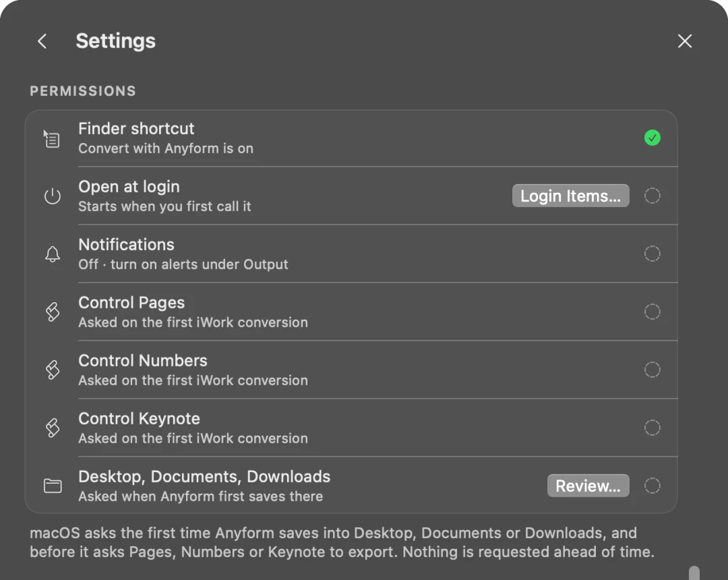The image size is (728, 580).
Task: Select the Open at login title
Action: pos(129,187)
